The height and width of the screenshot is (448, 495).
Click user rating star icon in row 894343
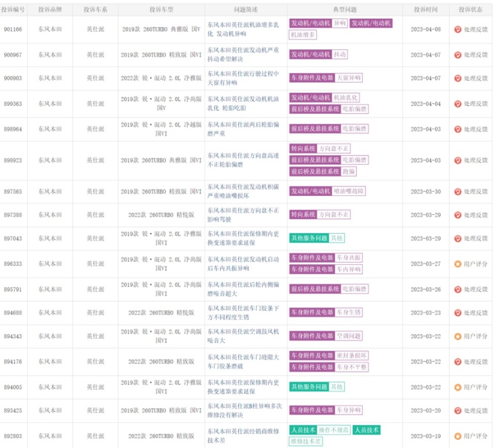[457, 336]
